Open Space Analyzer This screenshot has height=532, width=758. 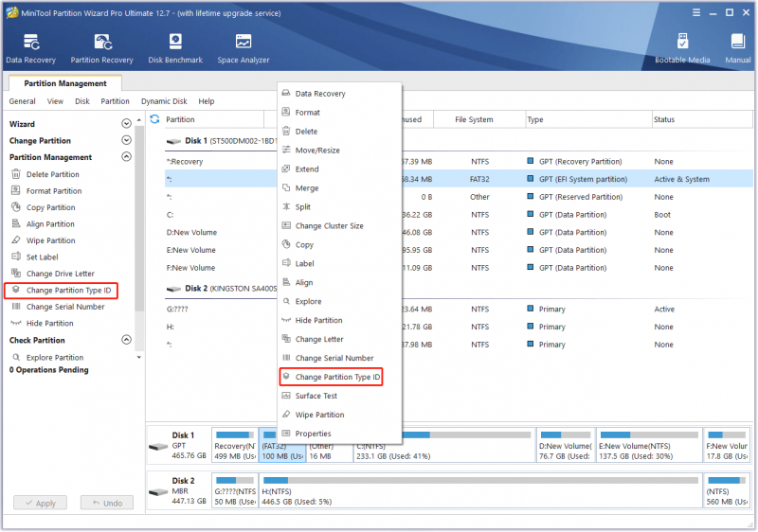tap(244, 48)
